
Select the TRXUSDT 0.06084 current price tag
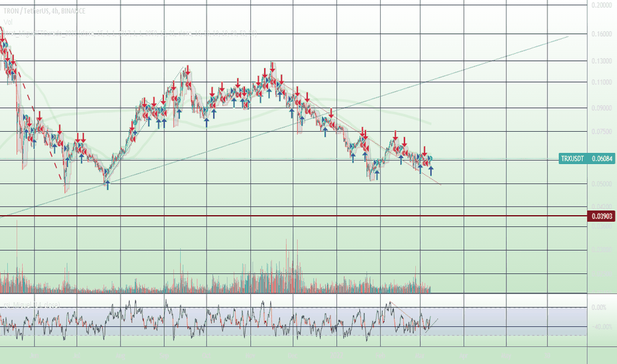[587, 159]
